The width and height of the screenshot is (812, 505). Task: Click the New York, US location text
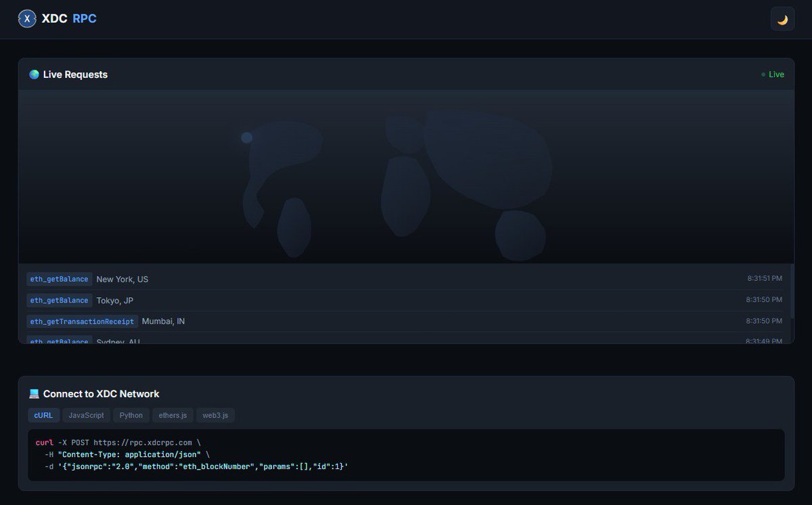pyautogui.click(x=122, y=279)
